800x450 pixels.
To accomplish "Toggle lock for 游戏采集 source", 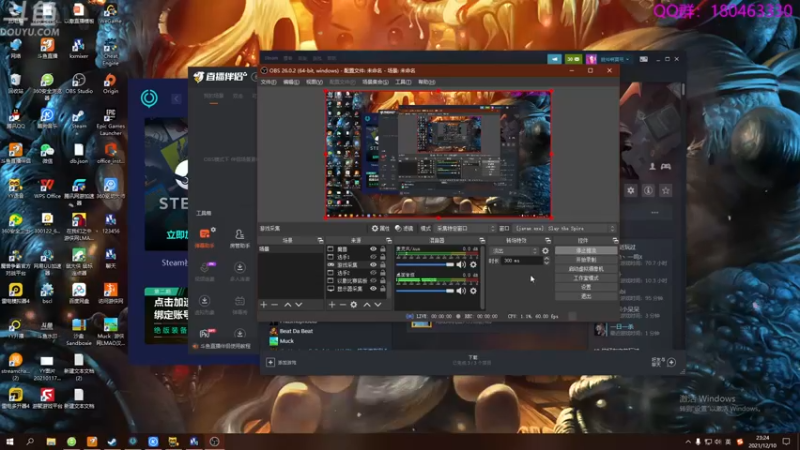I will pyautogui.click(x=383, y=265).
